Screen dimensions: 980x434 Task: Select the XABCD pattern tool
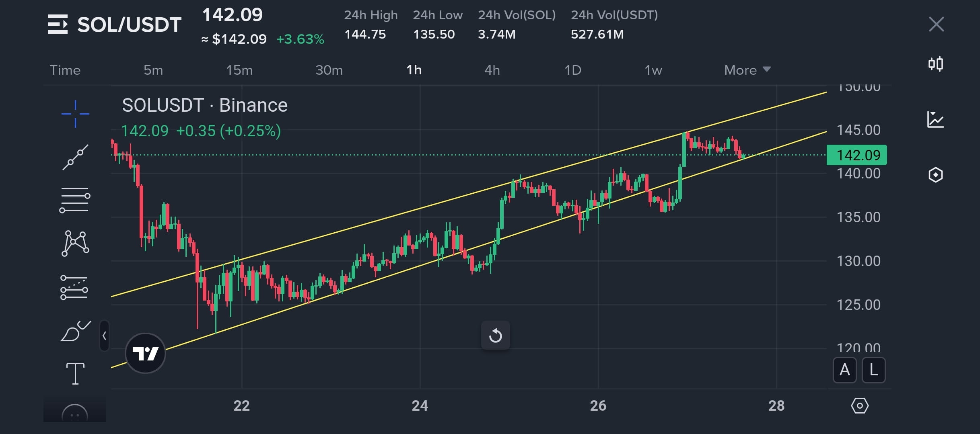[x=75, y=244]
